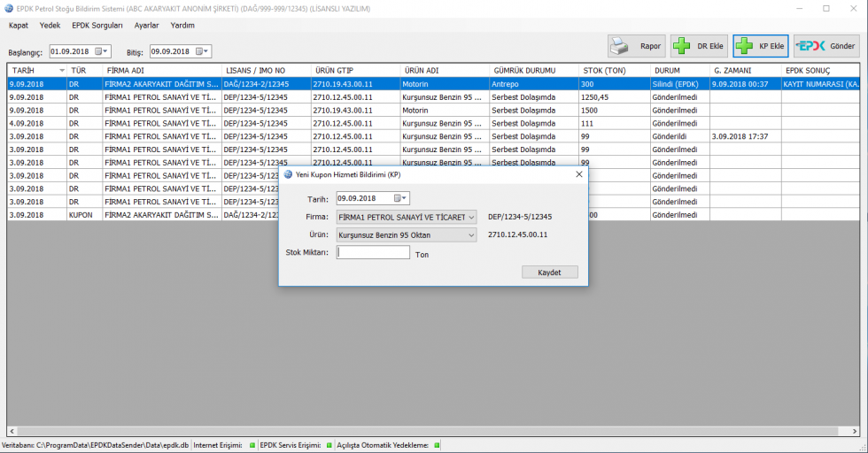Close the Yeni Kupon Hizmeti Bildirimi dialog

[x=579, y=174]
